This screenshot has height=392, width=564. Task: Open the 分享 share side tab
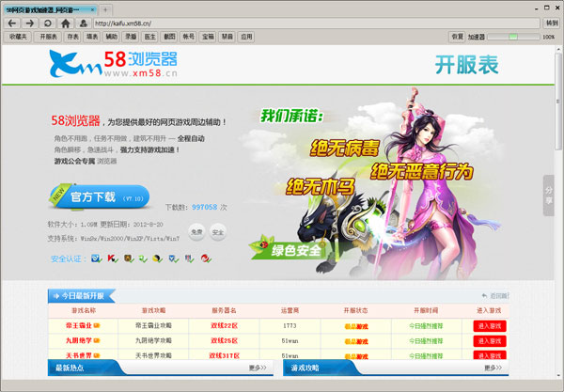549,196
